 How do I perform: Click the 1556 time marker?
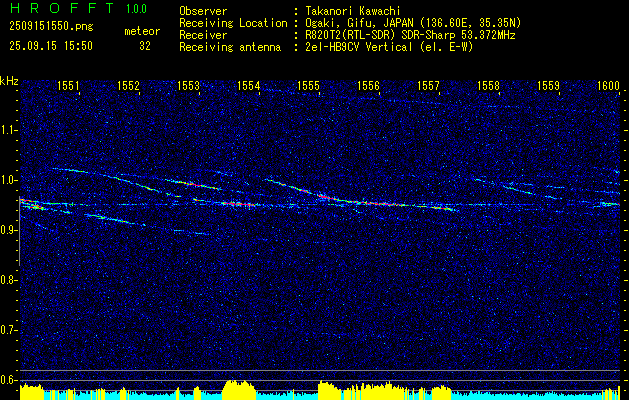tap(368, 85)
